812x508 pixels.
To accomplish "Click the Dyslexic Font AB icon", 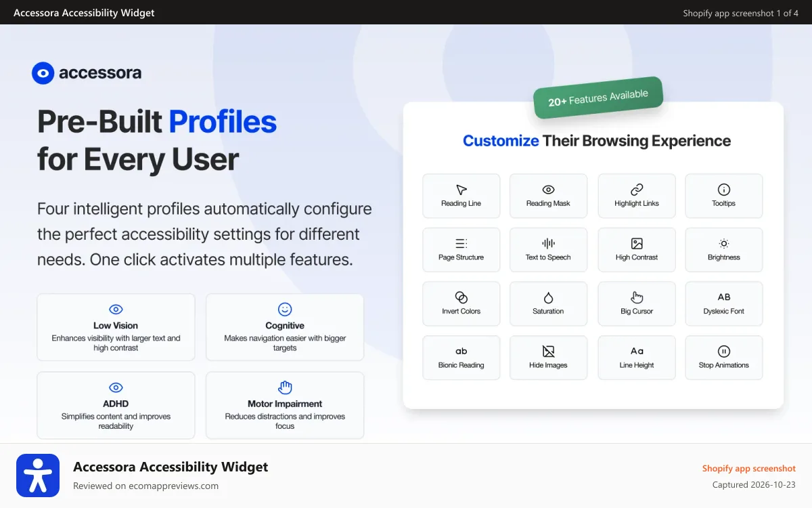I will [724, 297].
